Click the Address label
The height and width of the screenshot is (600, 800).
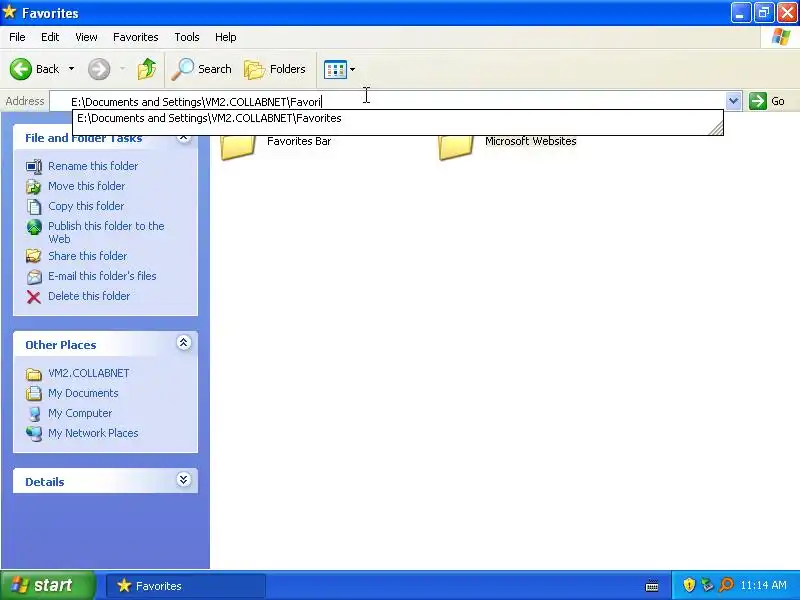[x=25, y=101]
